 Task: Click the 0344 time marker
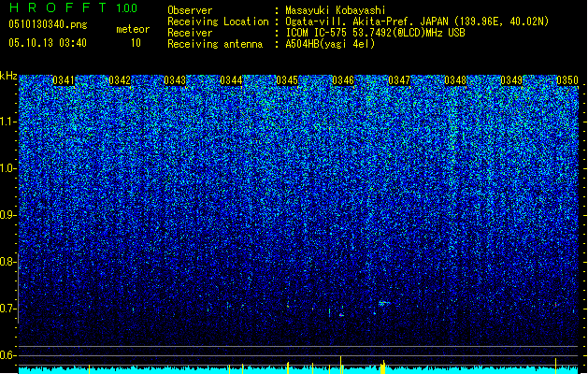pyautogui.click(x=232, y=80)
